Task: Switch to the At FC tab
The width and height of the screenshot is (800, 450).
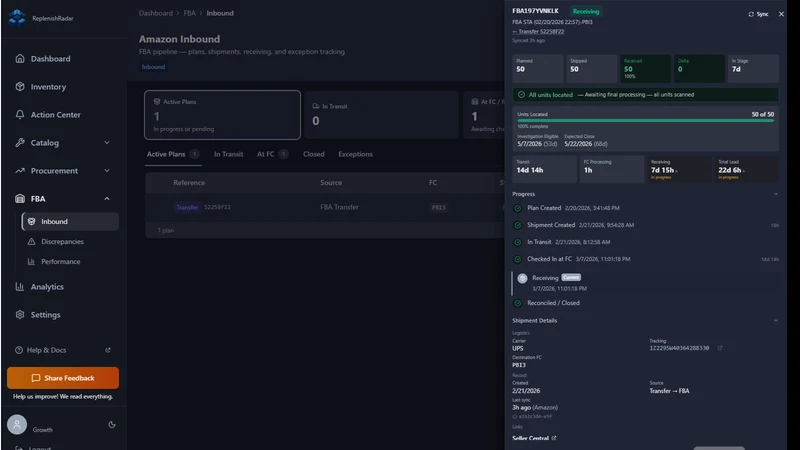Action: tap(272, 154)
